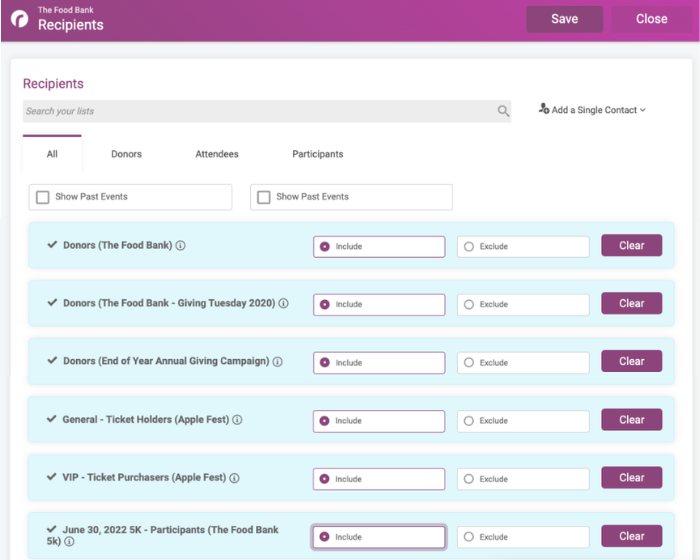The image size is (700, 560).
Task: Switch to the Donors tab
Action: click(x=126, y=154)
